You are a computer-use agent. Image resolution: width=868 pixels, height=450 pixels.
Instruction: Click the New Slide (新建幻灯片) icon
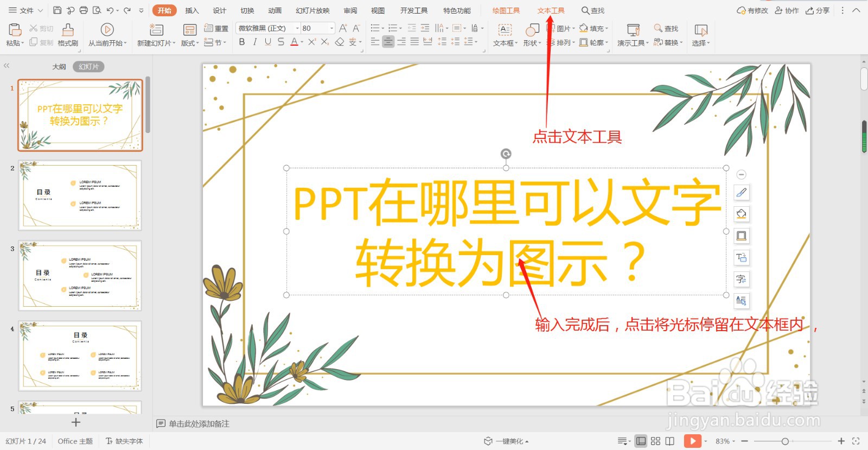pyautogui.click(x=156, y=30)
